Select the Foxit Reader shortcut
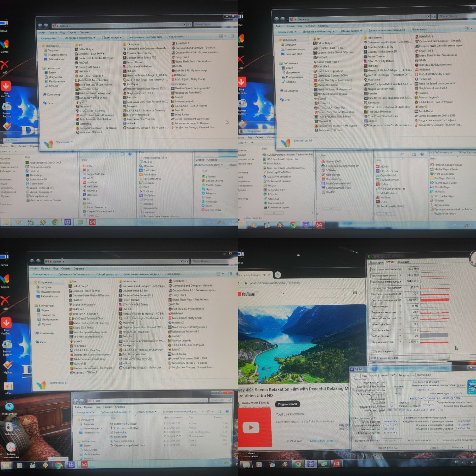This screenshot has width=476, height=476. pos(148,175)
